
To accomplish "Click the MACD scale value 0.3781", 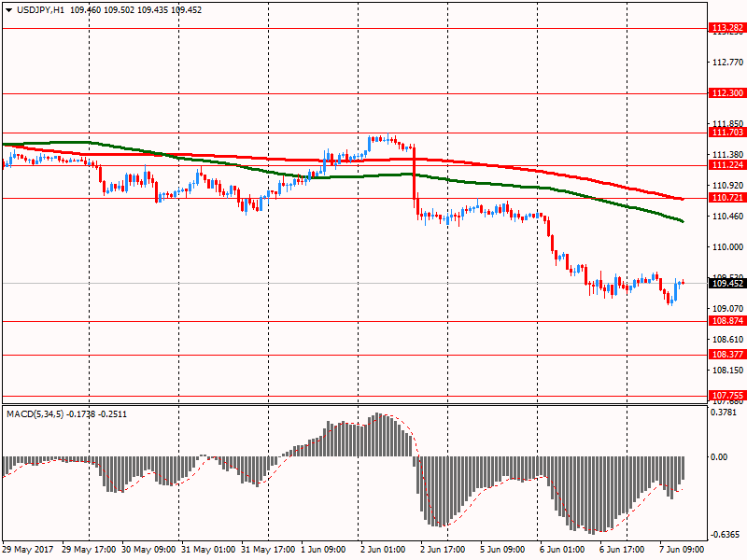I will click(723, 413).
